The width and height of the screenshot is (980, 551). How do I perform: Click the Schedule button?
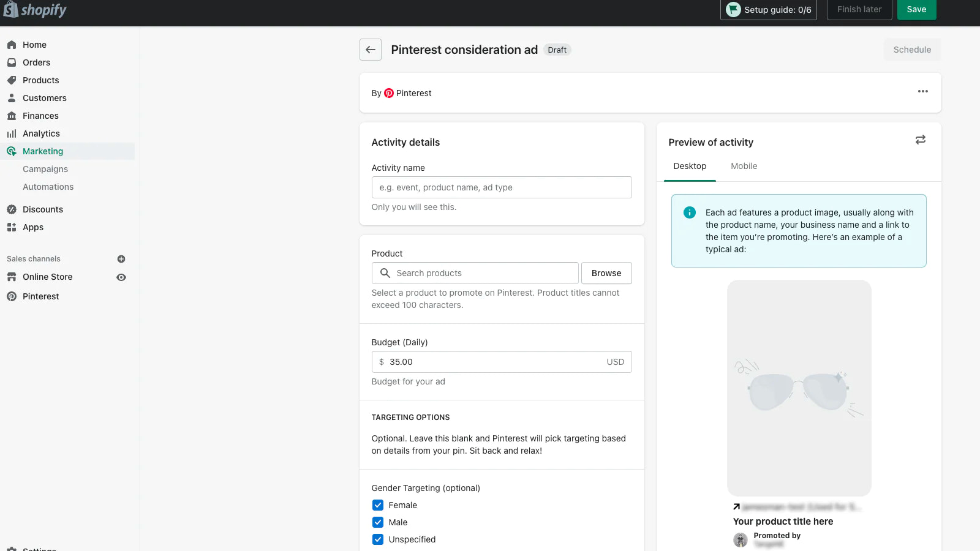pos(912,50)
